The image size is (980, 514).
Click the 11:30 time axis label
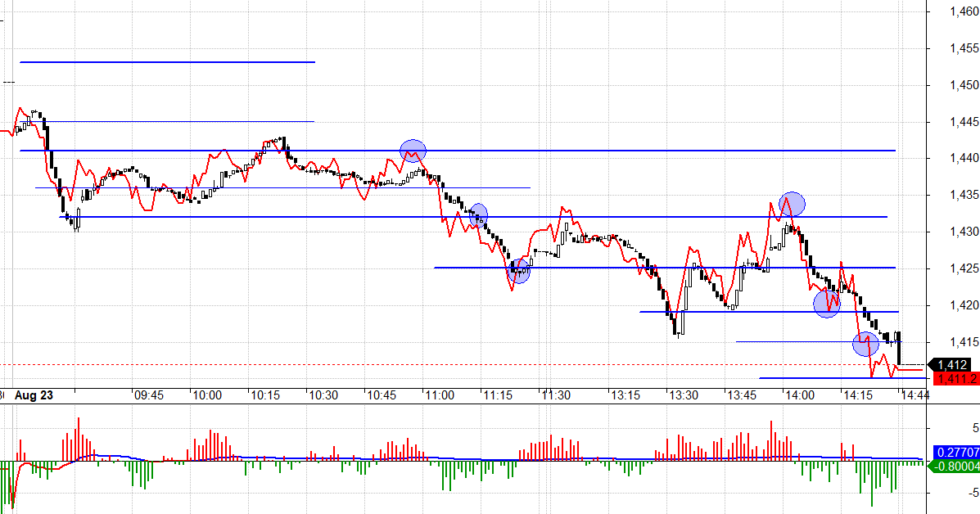click(555, 395)
